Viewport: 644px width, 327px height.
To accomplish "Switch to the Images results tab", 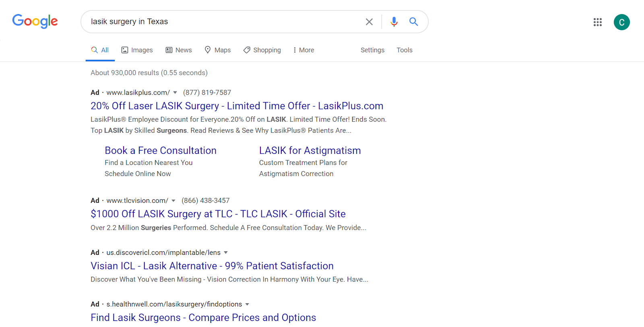I will tap(137, 50).
